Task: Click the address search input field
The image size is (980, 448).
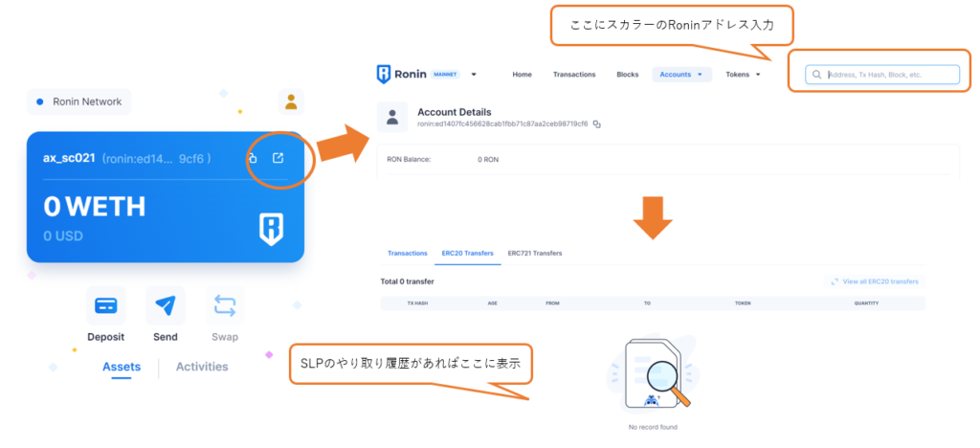Action: (890, 75)
